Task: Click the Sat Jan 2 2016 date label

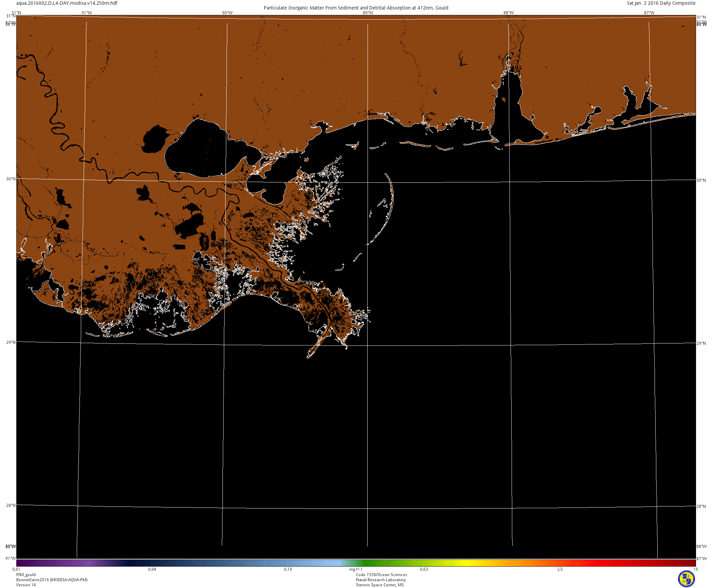Action: (661, 3)
